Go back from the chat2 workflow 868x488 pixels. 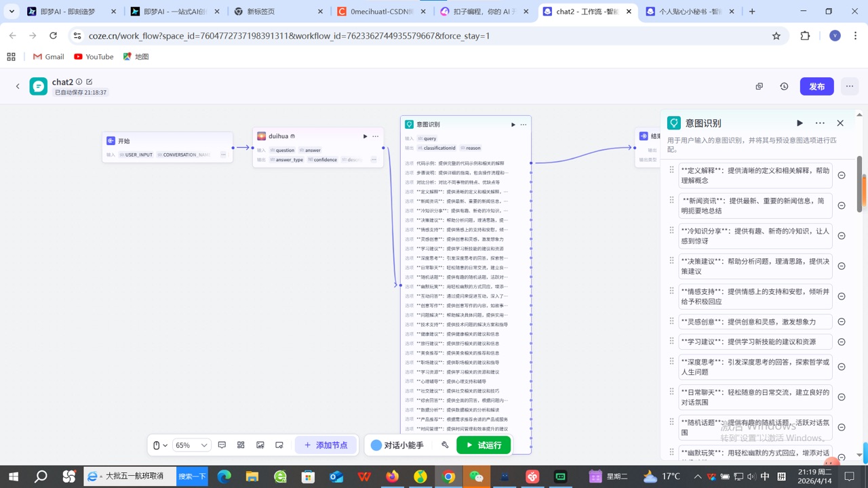click(x=18, y=86)
